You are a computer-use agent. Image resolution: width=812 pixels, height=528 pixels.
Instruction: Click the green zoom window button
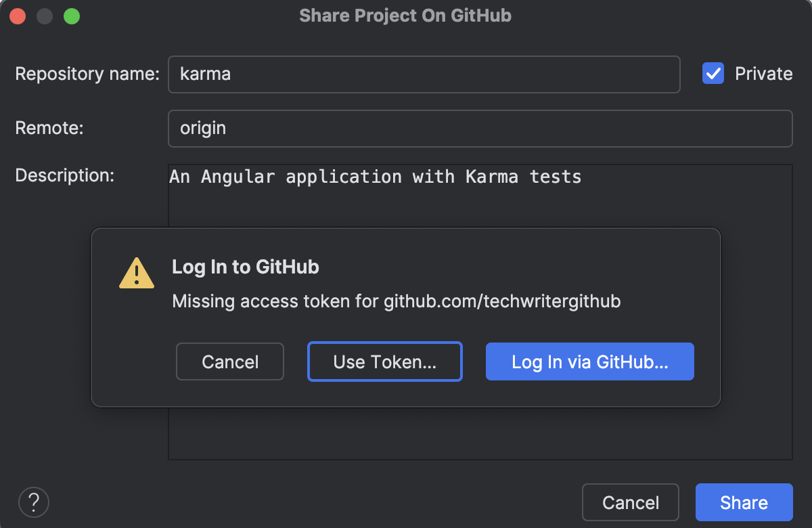[x=70, y=16]
